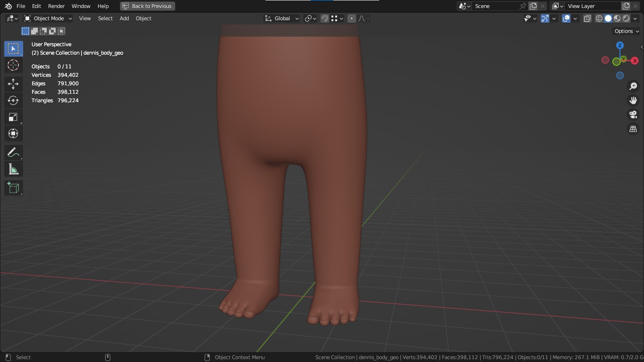Set selection mode to Subtract
This screenshot has width=644, height=362.
click(x=43, y=31)
